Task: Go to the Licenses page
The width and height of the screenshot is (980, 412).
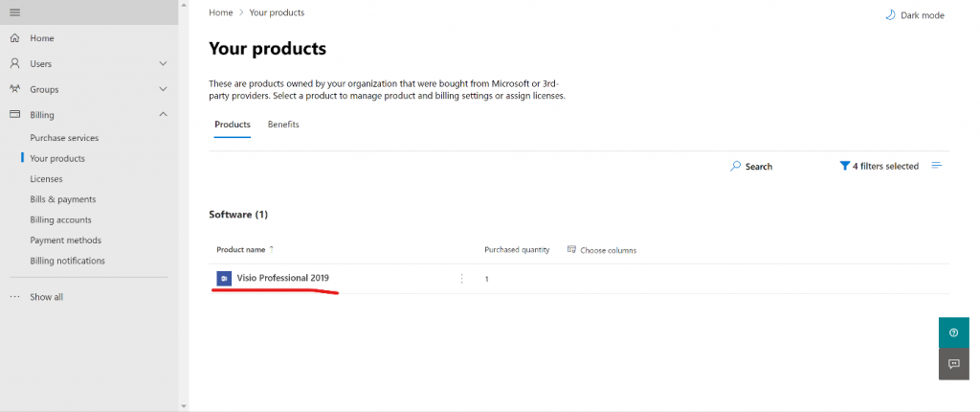Action: pyautogui.click(x=46, y=179)
